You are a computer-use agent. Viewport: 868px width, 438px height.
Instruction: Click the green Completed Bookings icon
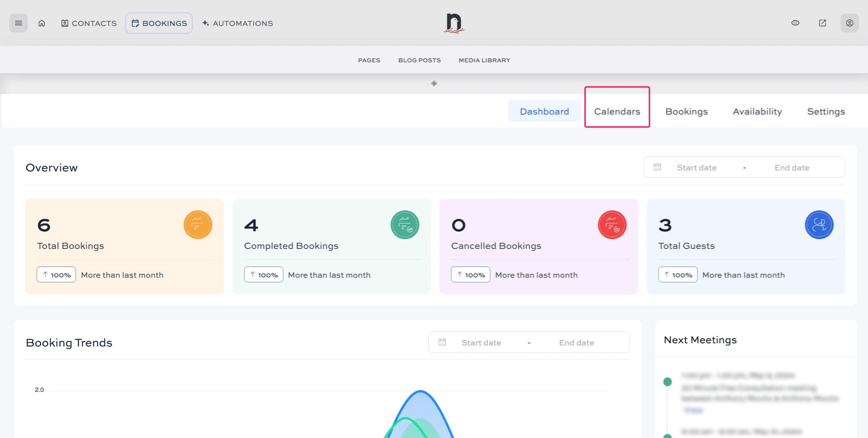[405, 225]
